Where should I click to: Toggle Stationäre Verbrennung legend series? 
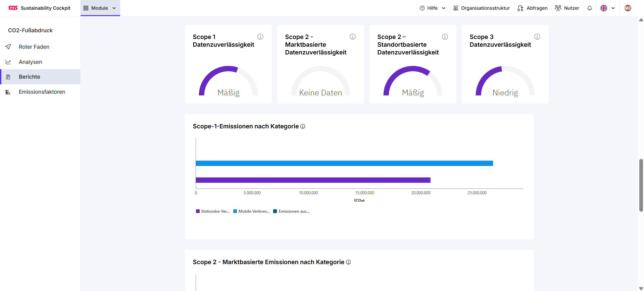click(213, 211)
